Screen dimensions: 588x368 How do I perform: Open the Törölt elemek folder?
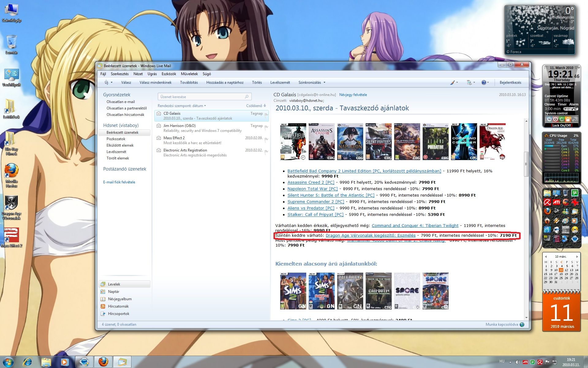(x=118, y=158)
